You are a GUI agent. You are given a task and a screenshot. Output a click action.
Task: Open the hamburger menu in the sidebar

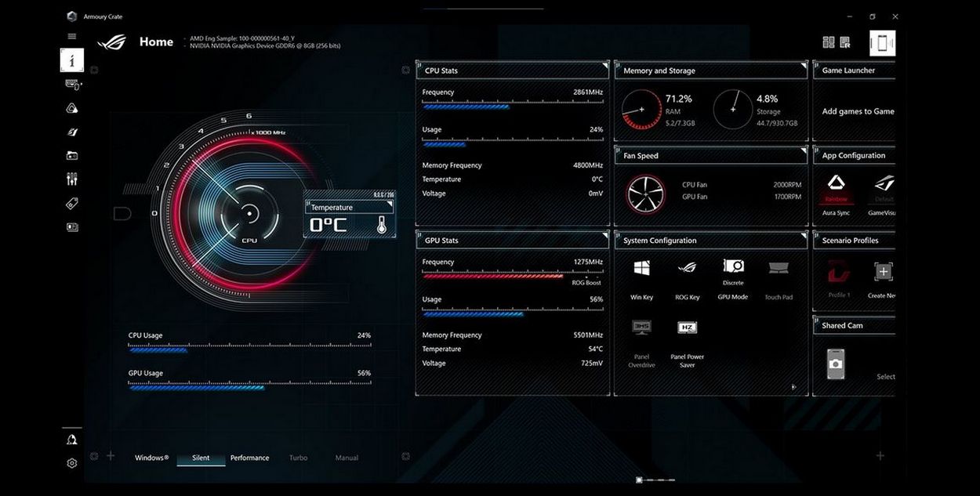point(72,36)
